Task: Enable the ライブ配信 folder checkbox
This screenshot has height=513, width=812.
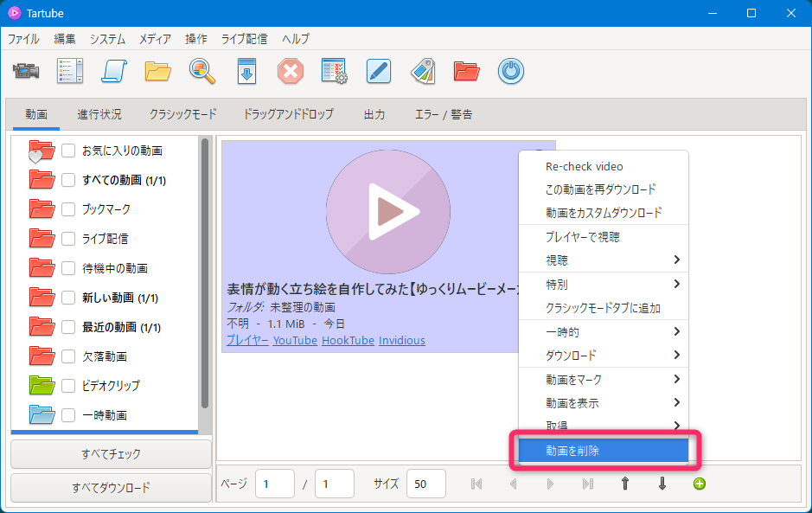Action: [68, 239]
